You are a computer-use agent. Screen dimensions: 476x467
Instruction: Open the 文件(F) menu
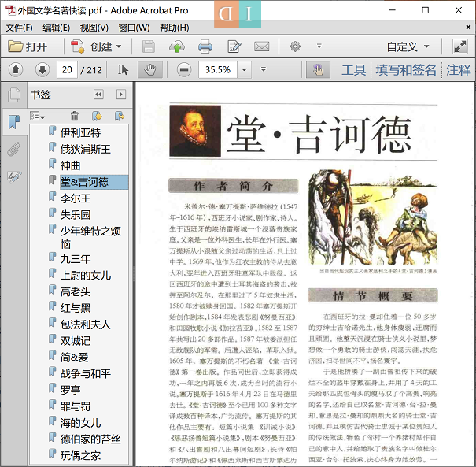point(19,28)
